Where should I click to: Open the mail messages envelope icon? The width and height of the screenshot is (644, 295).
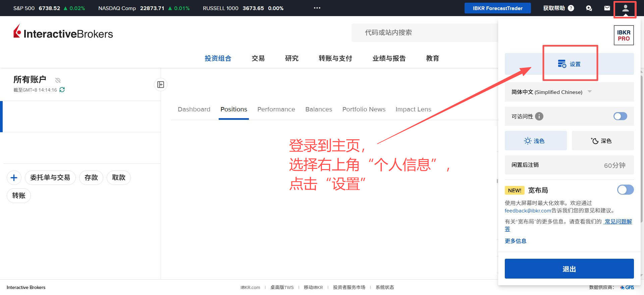(607, 8)
